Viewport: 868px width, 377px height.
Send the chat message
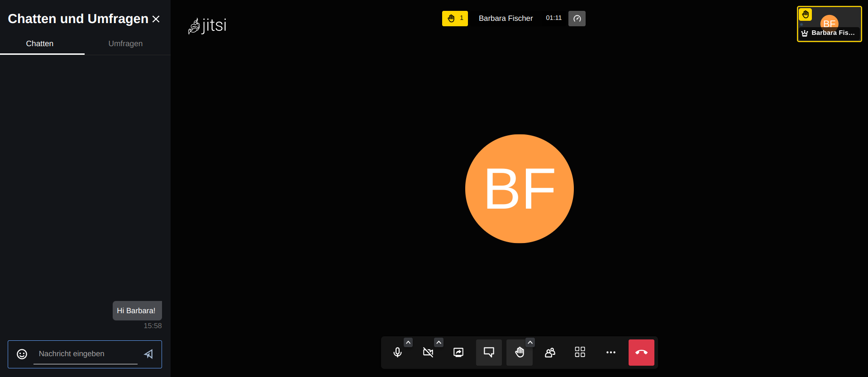pos(148,354)
